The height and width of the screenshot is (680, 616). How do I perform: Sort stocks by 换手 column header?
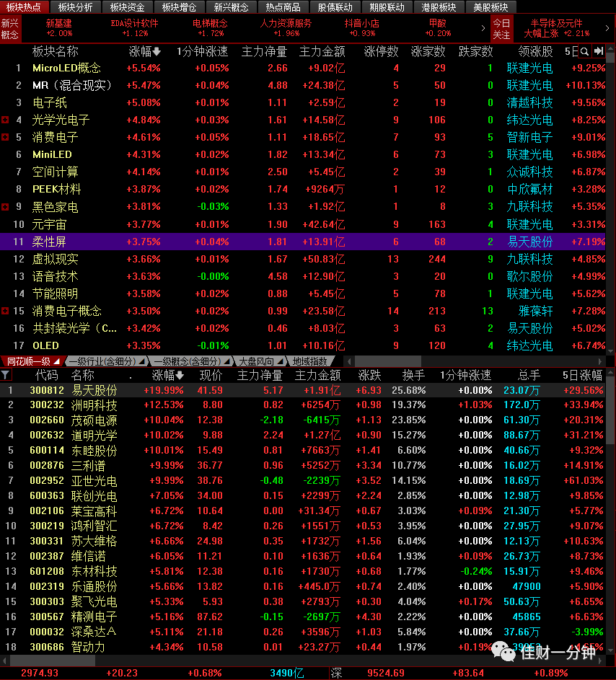coord(413,375)
